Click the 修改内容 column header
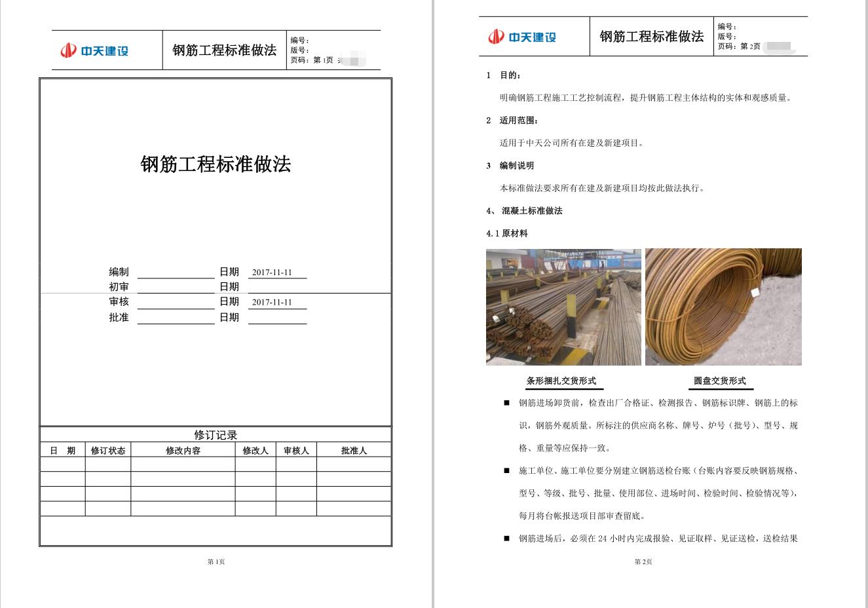The width and height of the screenshot is (868, 608). coord(183,451)
